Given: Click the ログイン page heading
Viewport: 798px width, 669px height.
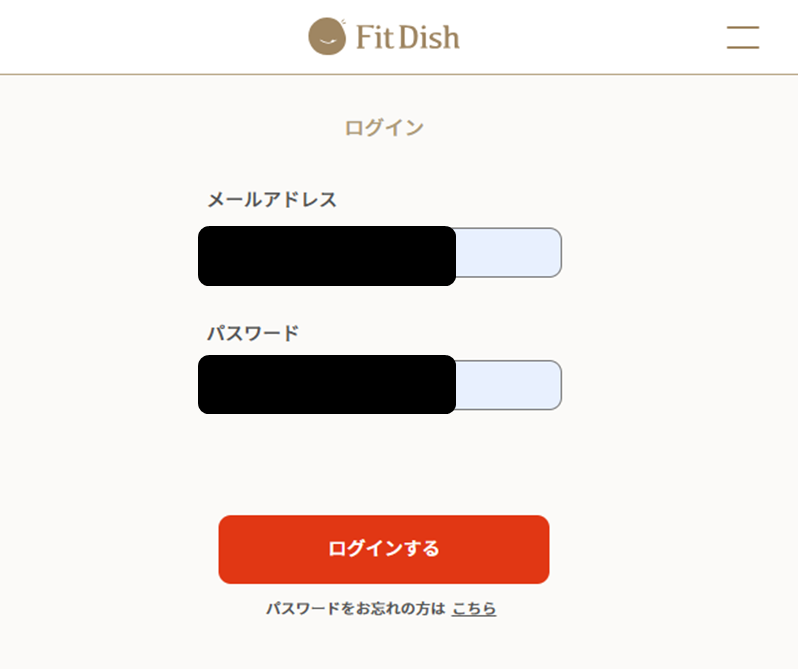Looking at the screenshot, I should [384, 128].
